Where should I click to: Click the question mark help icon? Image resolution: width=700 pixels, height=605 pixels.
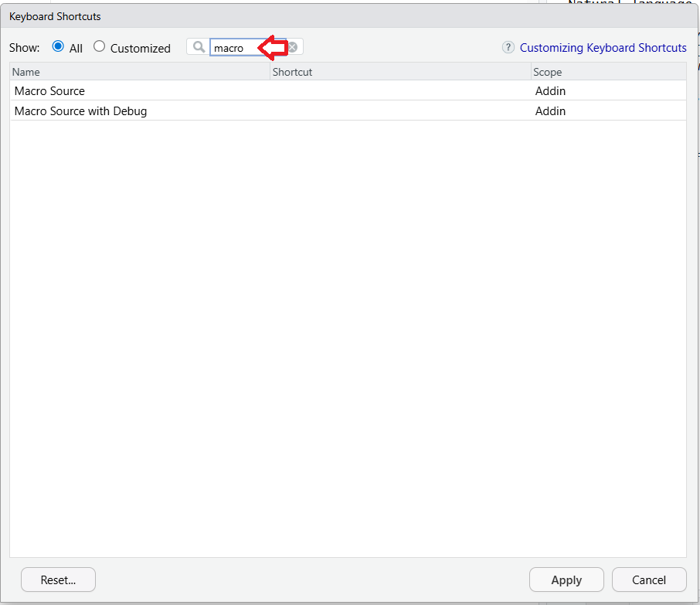[508, 47]
